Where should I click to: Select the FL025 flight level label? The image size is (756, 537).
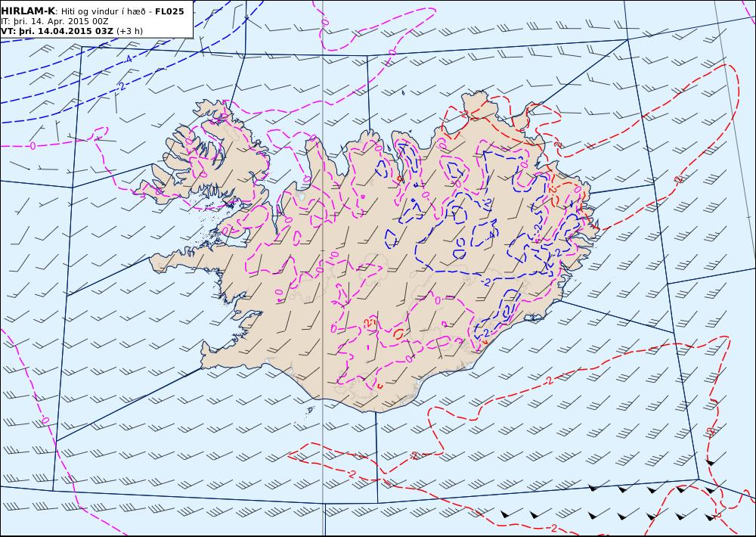(x=169, y=11)
